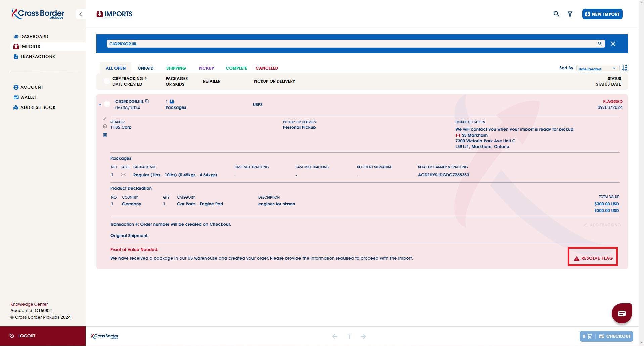Click the SS Markham pickup location
Image resolution: width=644 pixels, height=346 pixels.
(474, 135)
